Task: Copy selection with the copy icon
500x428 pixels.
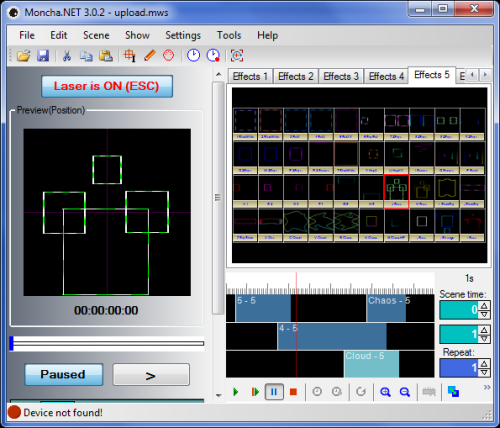Action: (86, 56)
